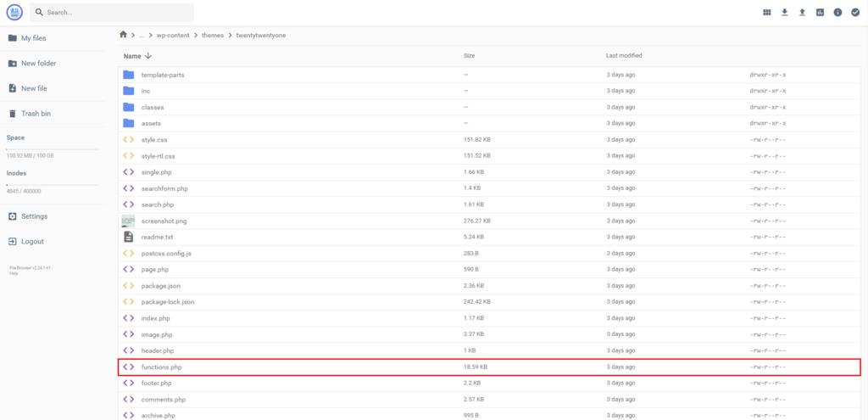Viewport: 868px width, 420px height.
Task: Click the single.php code icon
Action: coord(129,171)
